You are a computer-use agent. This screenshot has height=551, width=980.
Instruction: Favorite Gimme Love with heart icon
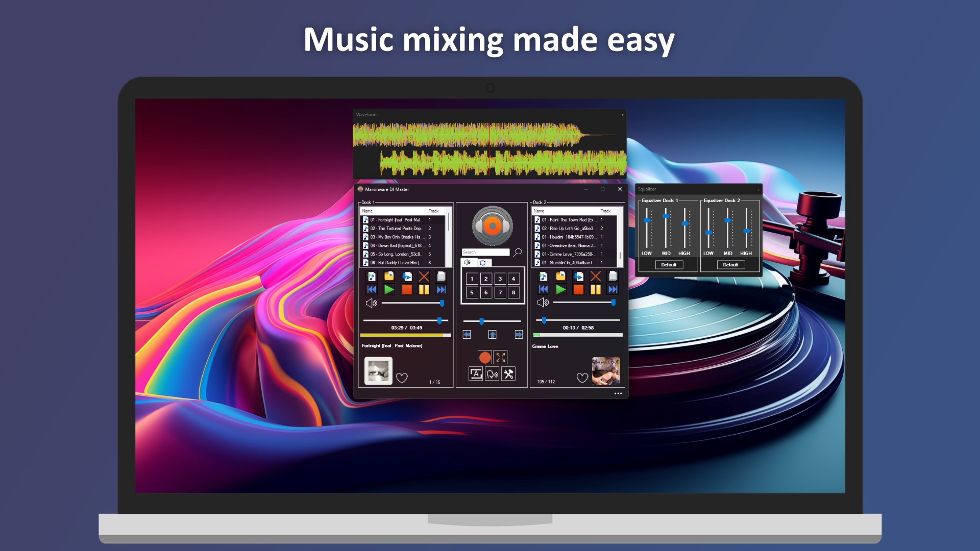click(x=582, y=378)
